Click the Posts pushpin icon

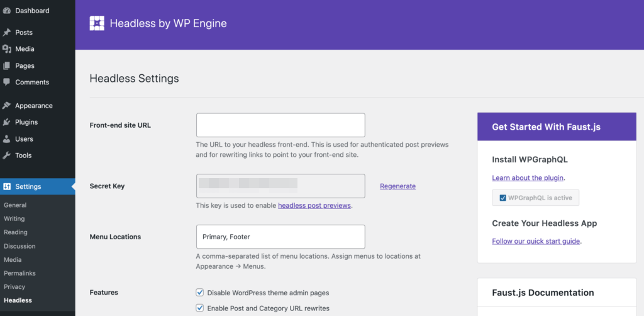point(6,33)
